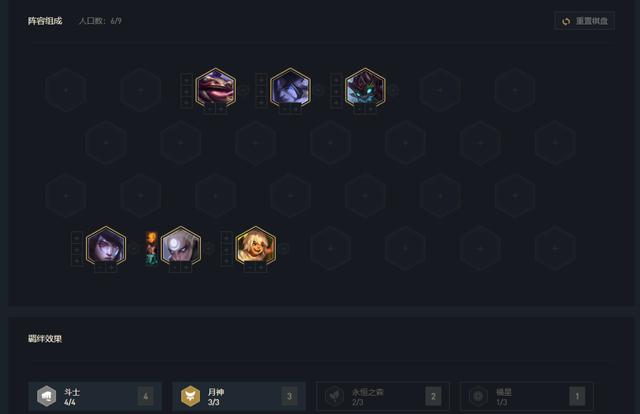The height and width of the screenshot is (414, 640).
Task: Open the 月神 3/3 trait card
Action: tap(239, 396)
